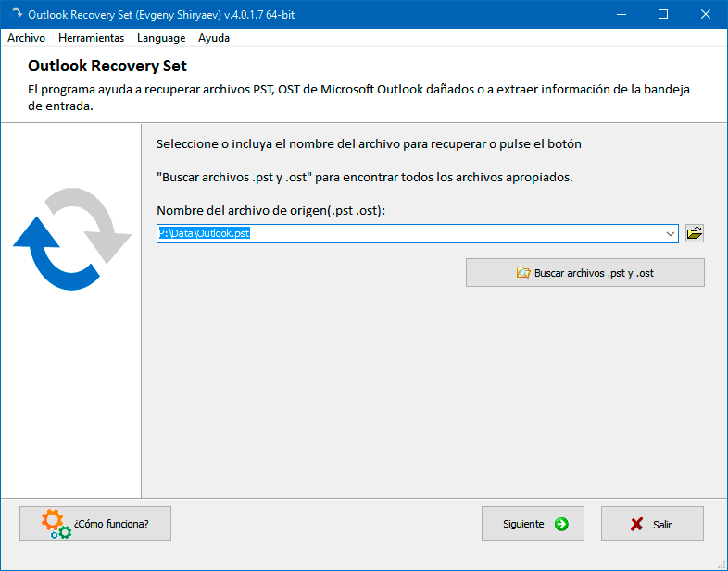This screenshot has width=728, height=571.
Task: Close the Outlook Recovery Set window
Action: pos(707,15)
